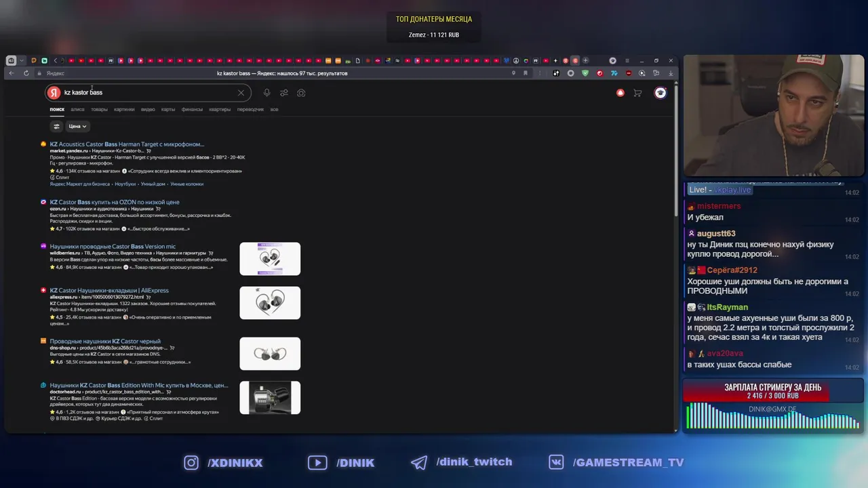Follow the Умный дом sublink
The image size is (868, 488).
153,184
